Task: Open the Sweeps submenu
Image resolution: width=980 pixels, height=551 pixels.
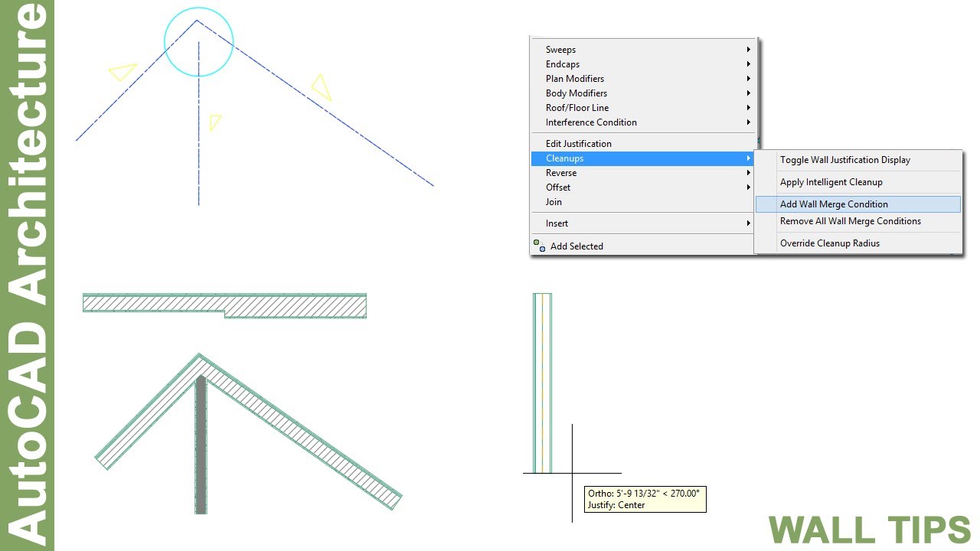Action: pyautogui.click(x=643, y=50)
